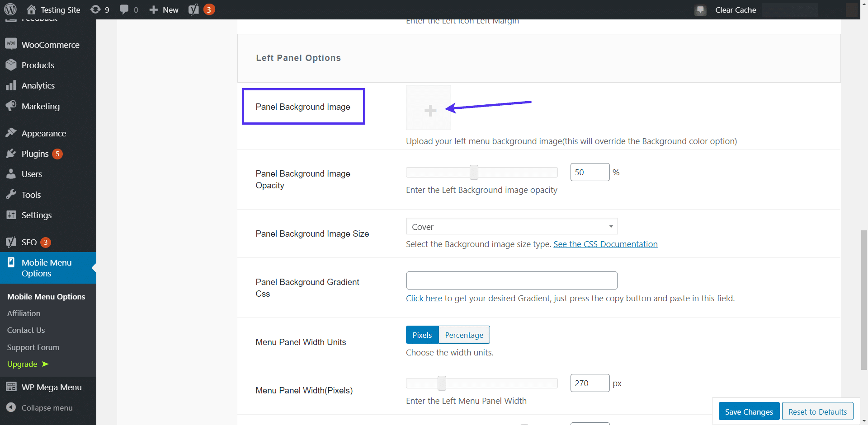Click the Yoast SEO toolbar icon
The height and width of the screenshot is (425, 868).
tap(193, 9)
